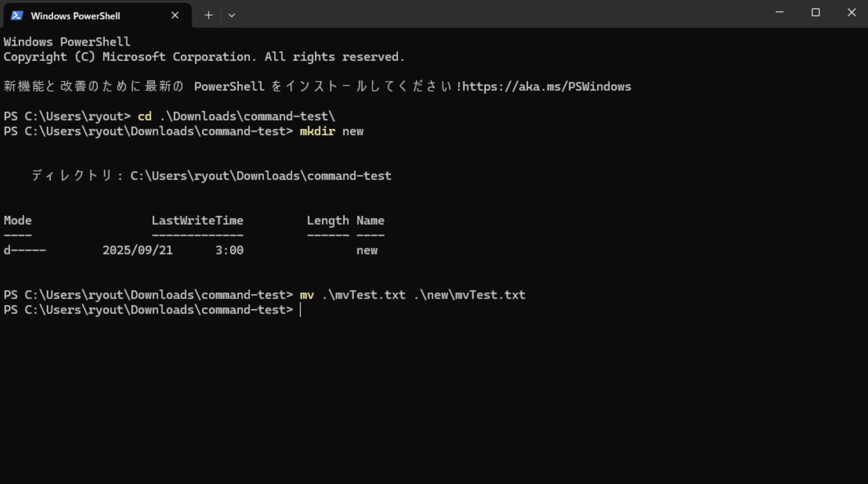Click the mv command text

[307, 295]
